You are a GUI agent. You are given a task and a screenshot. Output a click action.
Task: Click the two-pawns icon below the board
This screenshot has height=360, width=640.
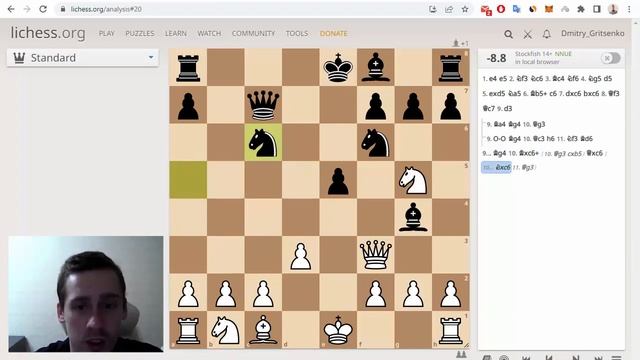[461, 354]
